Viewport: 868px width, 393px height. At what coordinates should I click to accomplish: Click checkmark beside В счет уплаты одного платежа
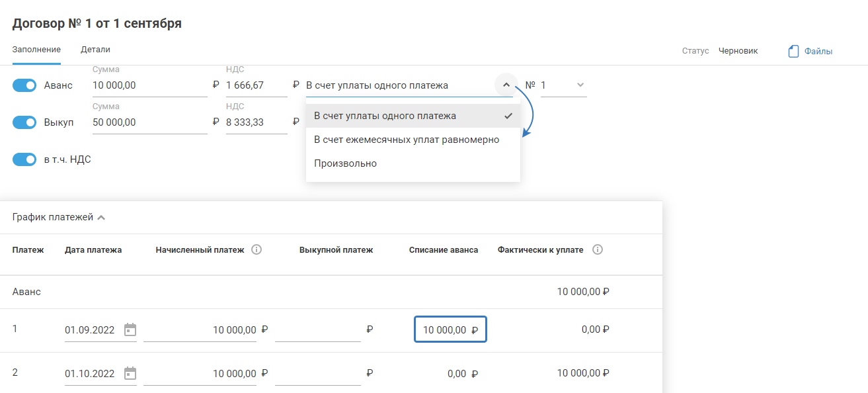pyautogui.click(x=508, y=116)
